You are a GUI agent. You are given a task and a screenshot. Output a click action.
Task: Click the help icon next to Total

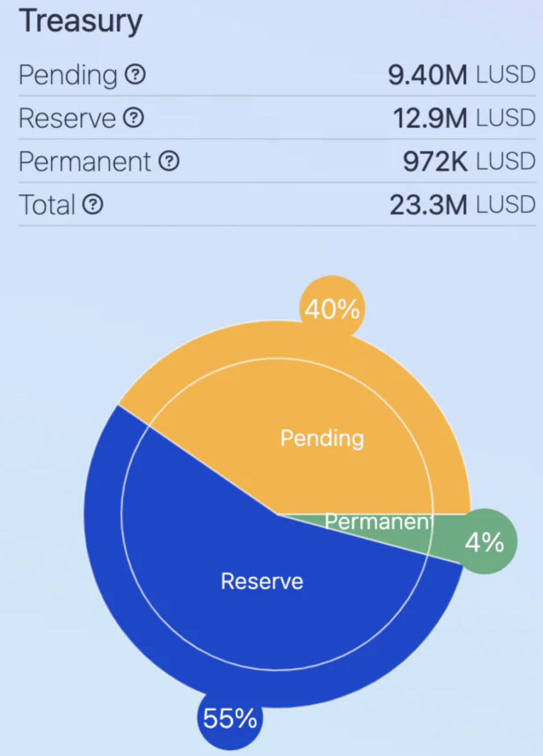(x=93, y=205)
